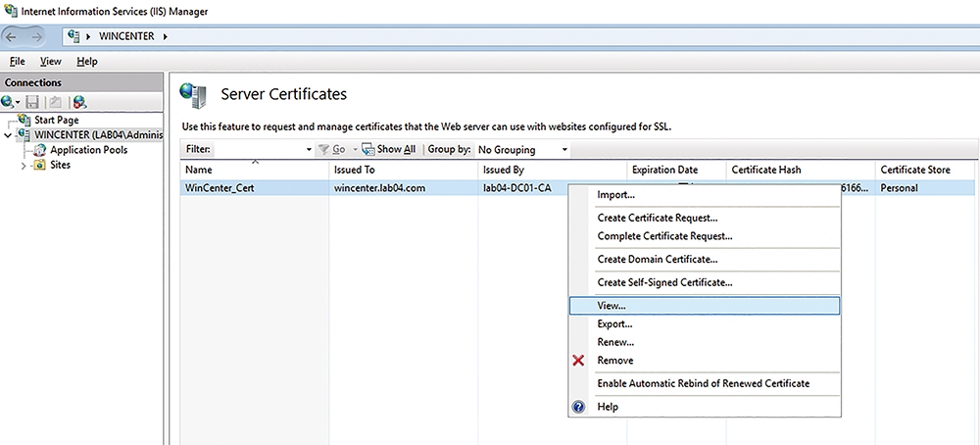Click the Forward navigation arrow
This screenshot has height=445, width=980.
[37, 37]
